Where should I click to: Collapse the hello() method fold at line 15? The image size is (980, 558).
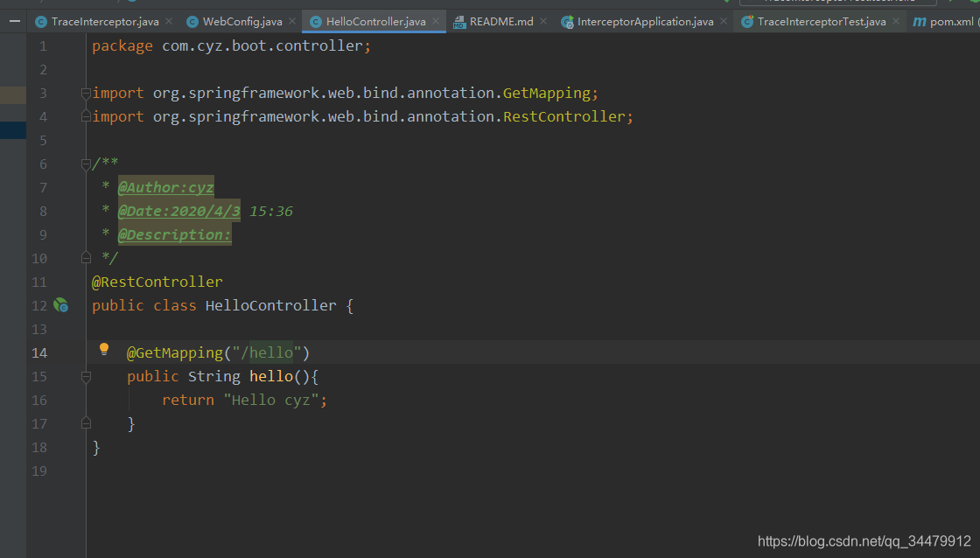pos(87,376)
